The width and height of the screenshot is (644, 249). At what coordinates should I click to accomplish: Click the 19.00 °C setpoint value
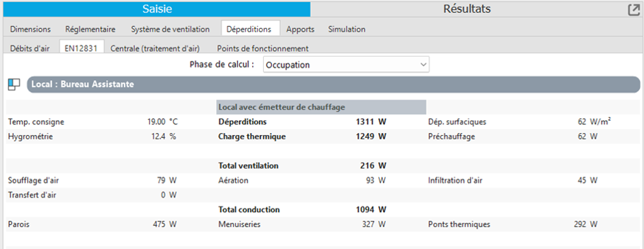pyautogui.click(x=162, y=122)
